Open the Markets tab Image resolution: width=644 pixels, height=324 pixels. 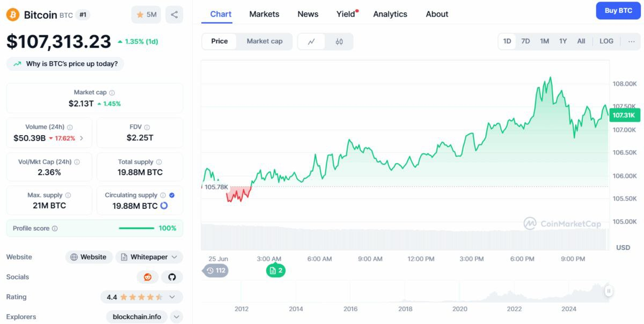[x=264, y=14]
